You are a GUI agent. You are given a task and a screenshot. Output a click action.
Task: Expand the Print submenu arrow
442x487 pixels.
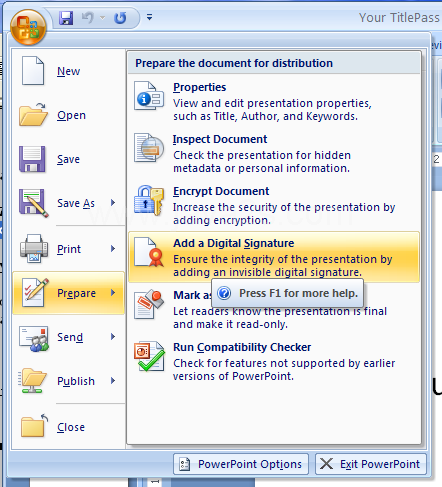113,249
